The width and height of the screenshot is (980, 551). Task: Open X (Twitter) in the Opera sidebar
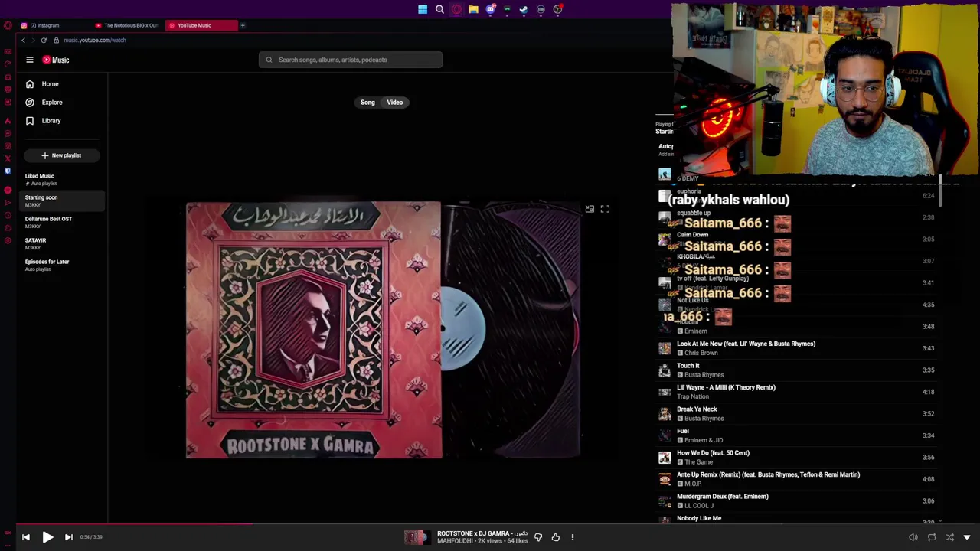pyautogui.click(x=8, y=158)
